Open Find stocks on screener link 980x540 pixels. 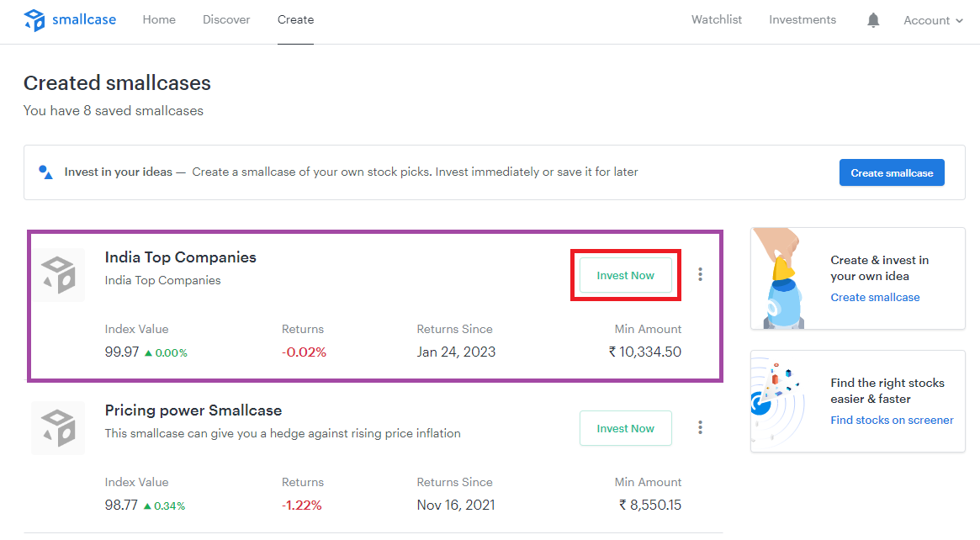pyautogui.click(x=892, y=420)
